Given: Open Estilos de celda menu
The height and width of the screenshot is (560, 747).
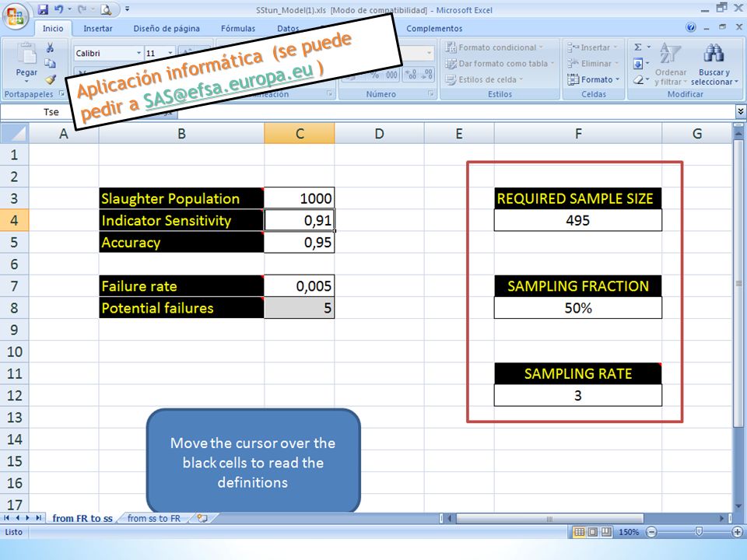Looking at the screenshot, I should [x=484, y=79].
